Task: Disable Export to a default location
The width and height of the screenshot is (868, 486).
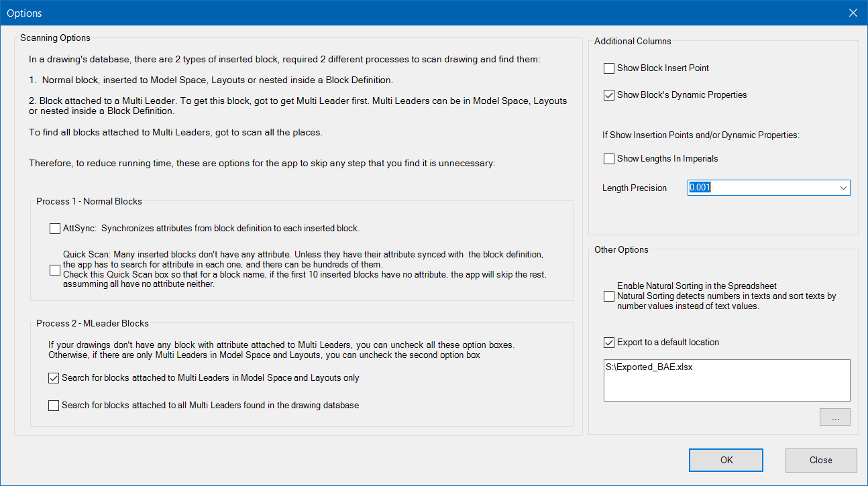Action: coord(609,343)
